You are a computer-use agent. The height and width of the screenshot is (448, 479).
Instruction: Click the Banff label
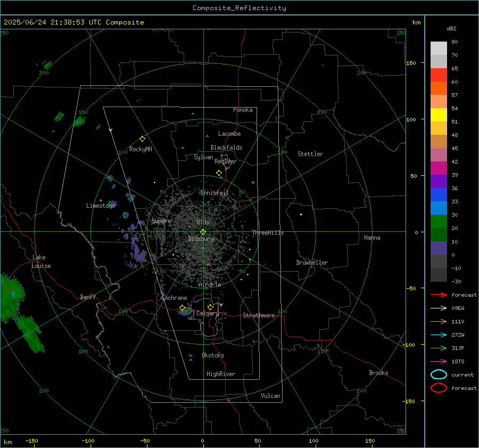click(88, 297)
